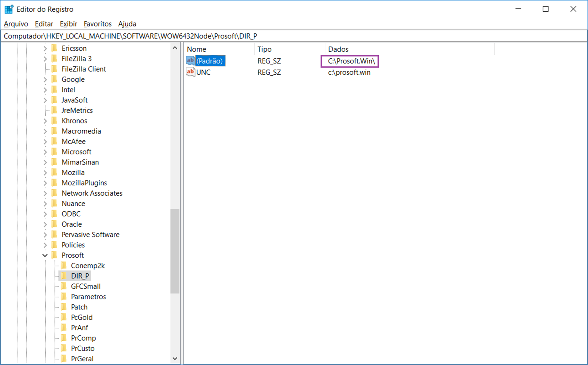Click the Pervasive Software folder icon
Screen dimensions: 588x365
55,235
